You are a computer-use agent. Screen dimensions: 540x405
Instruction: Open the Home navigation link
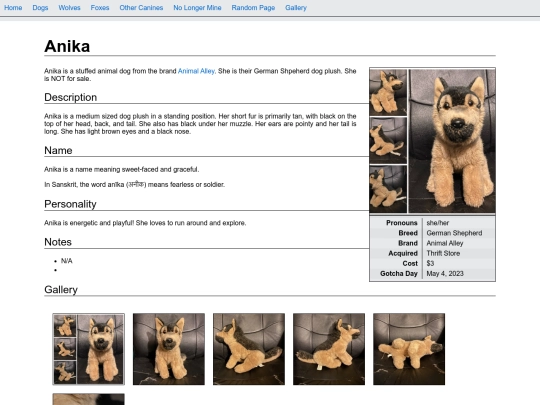[x=13, y=8]
